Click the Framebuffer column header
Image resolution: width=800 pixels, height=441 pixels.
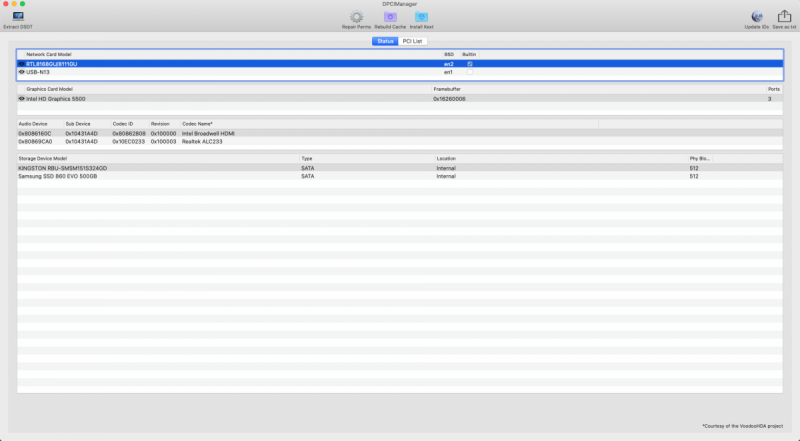447,89
